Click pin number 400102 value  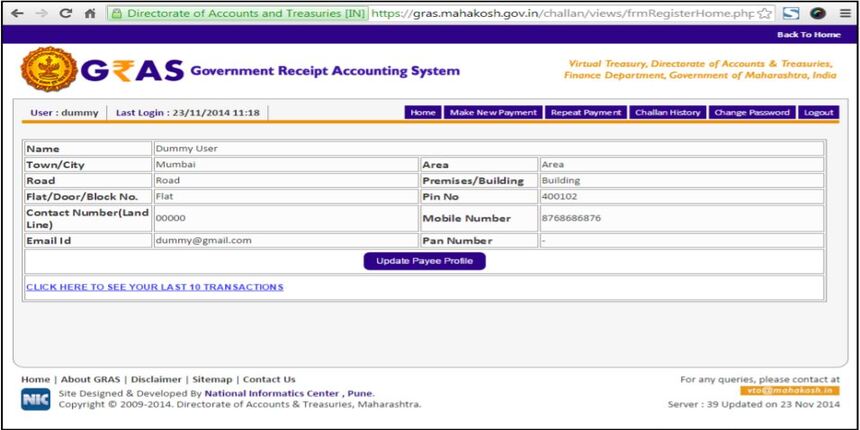coord(559,196)
